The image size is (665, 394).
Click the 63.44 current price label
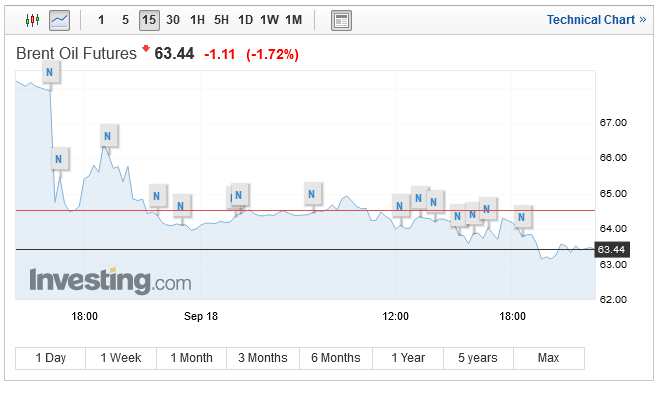click(612, 250)
